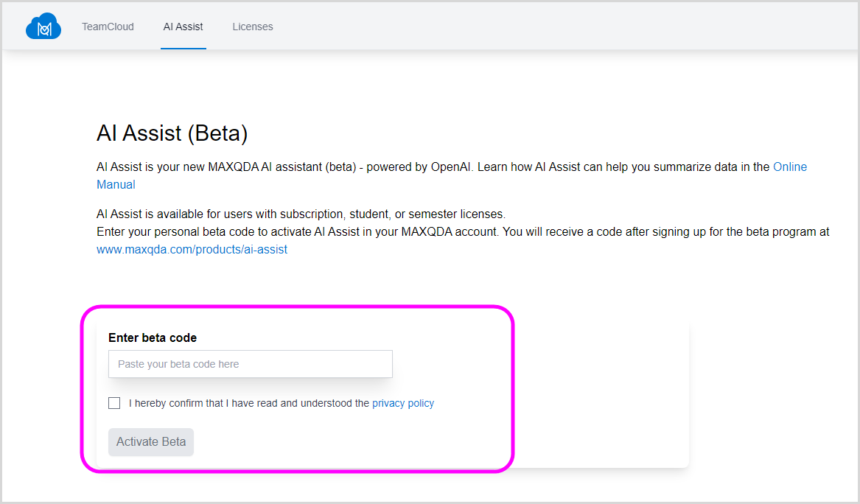860x504 pixels.
Task: Click the sentence about subscription, student, semester licenses
Action: click(301, 214)
